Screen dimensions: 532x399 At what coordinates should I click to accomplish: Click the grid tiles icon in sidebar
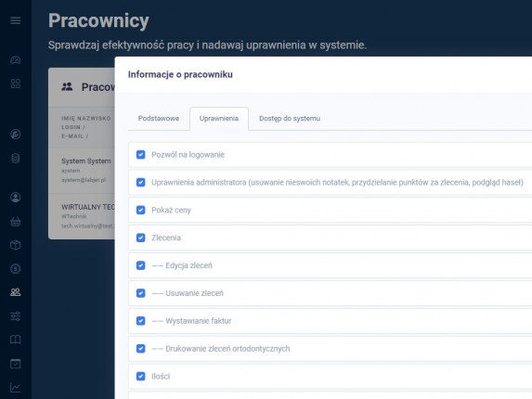tap(15, 84)
